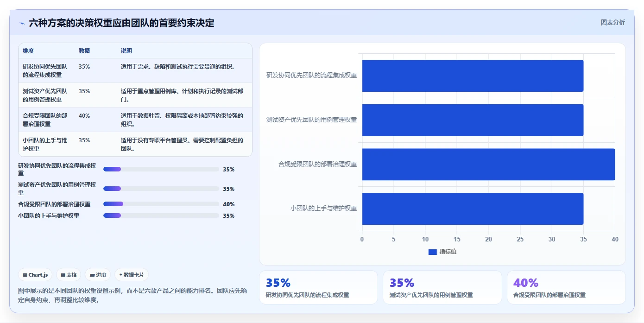644x323 pixels.
Task: Click the longest chart bar, 合规受限团队的部署治理权重
Action: [x=488, y=164]
